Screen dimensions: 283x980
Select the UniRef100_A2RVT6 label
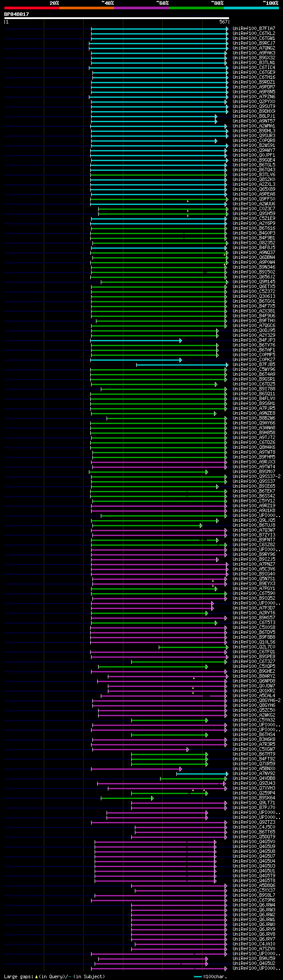click(x=254, y=613)
